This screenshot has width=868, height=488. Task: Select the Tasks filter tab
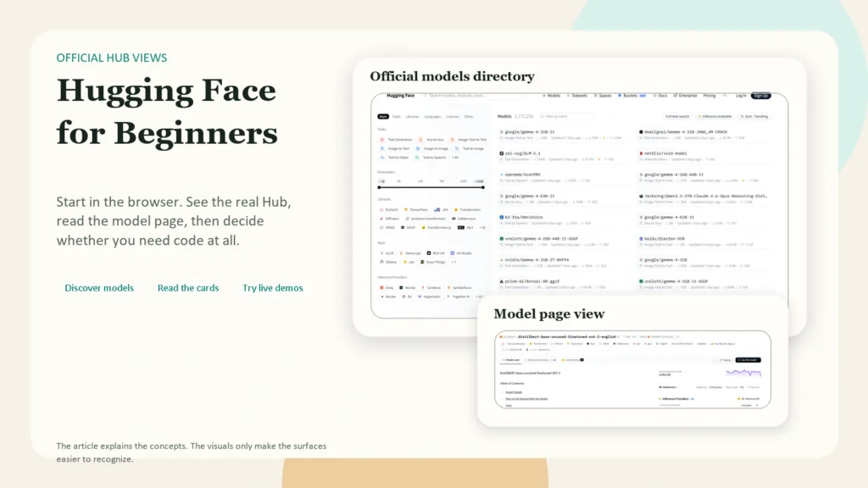[x=397, y=117]
